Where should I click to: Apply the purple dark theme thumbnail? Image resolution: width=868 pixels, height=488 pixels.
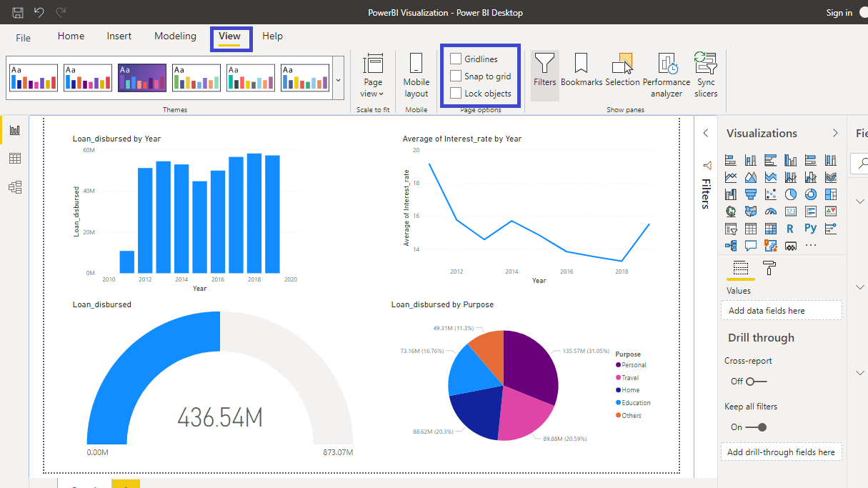(x=142, y=78)
